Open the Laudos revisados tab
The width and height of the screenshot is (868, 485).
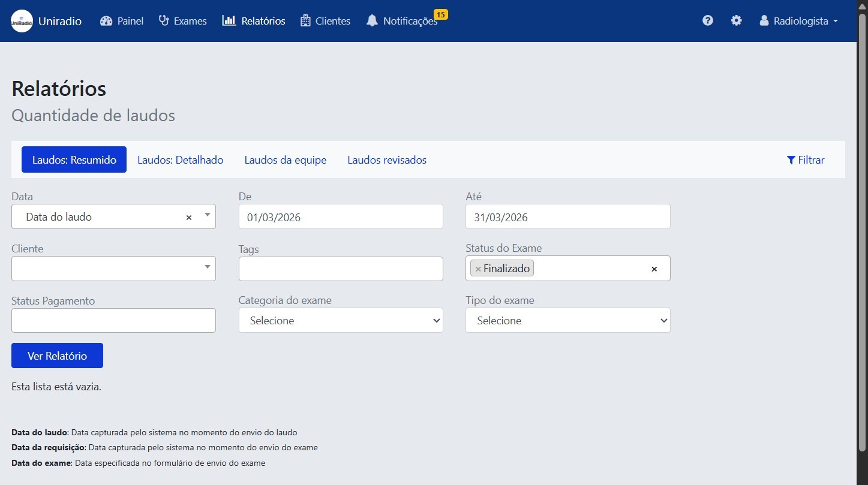point(386,159)
